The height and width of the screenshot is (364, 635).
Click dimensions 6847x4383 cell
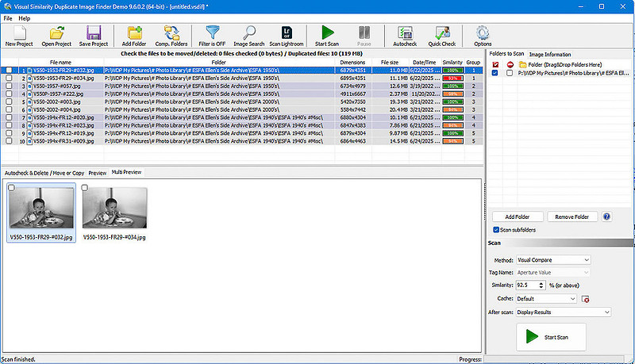coord(352,125)
